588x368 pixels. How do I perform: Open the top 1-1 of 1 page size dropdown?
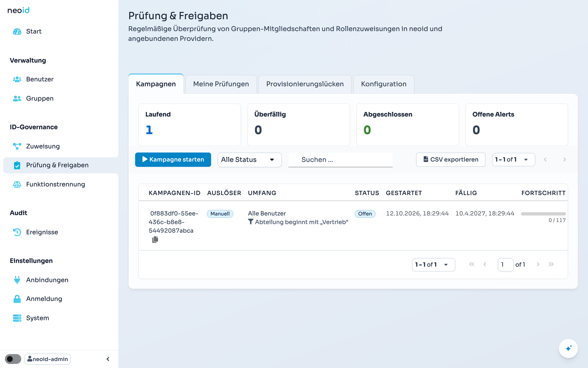click(513, 159)
